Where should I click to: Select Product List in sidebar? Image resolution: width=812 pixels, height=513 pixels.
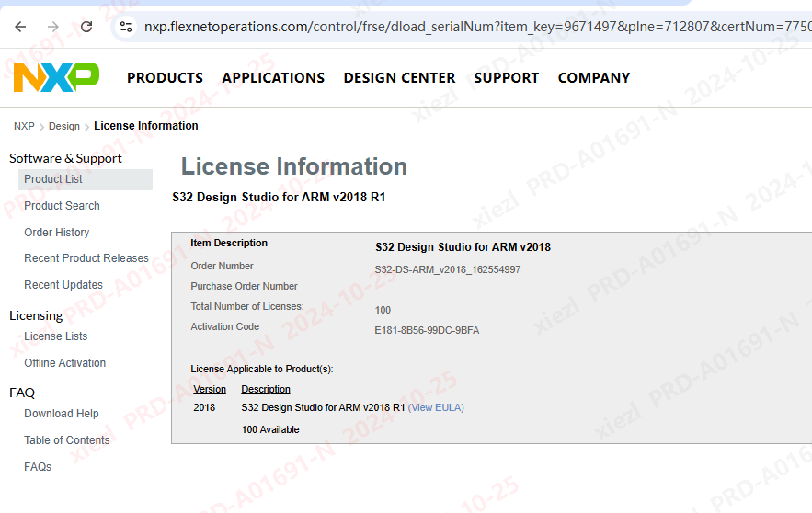coord(86,179)
